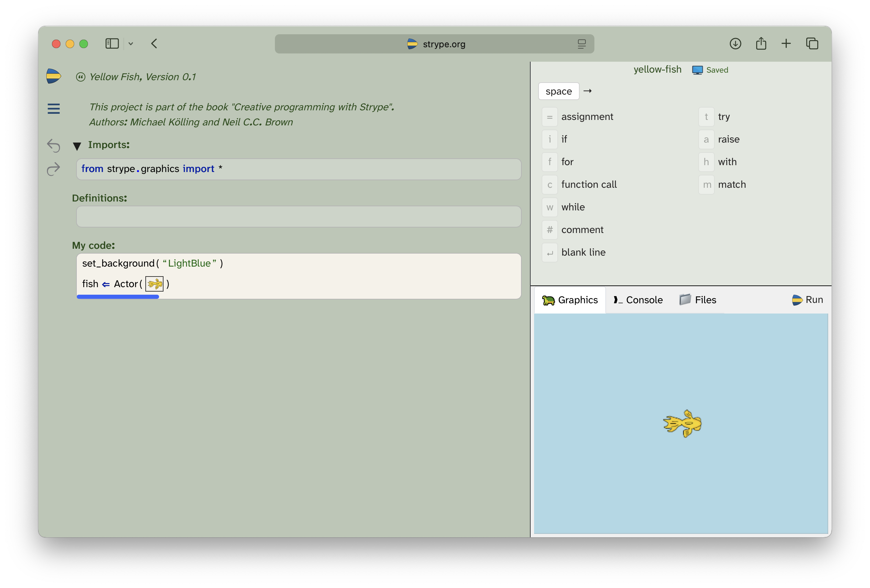Switch to the Graphics tab
870x588 pixels.
tap(570, 300)
